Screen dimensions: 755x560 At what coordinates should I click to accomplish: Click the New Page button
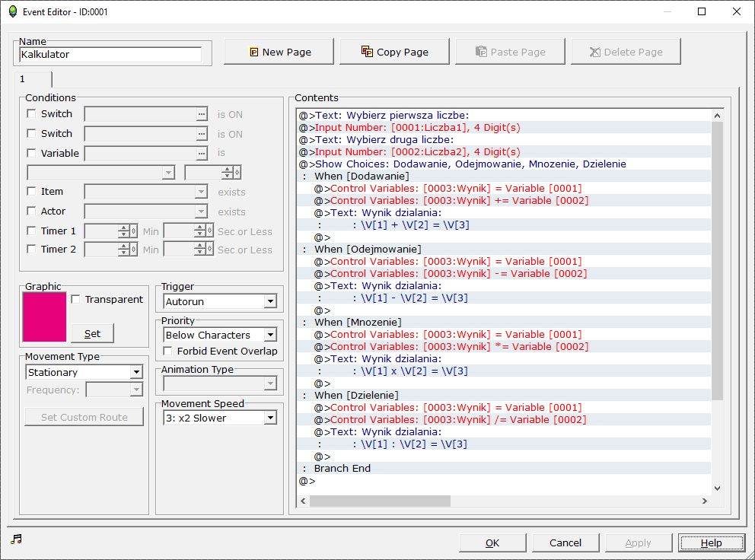279,52
